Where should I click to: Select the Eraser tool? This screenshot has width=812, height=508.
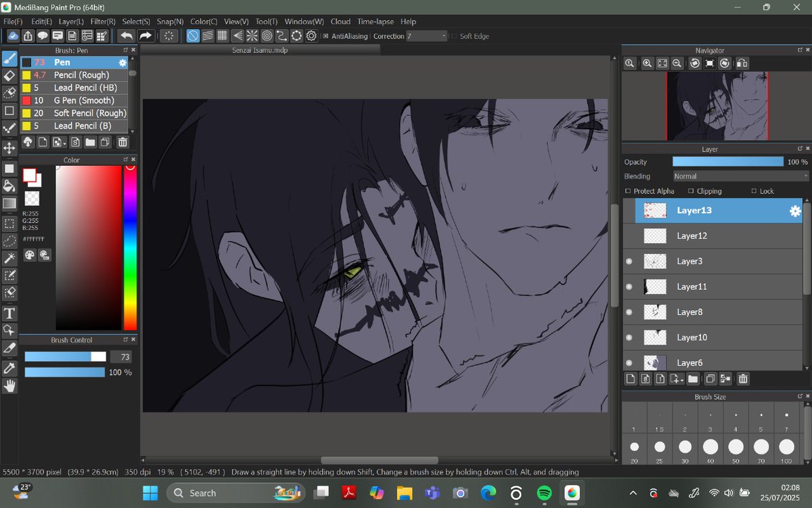tap(9, 75)
